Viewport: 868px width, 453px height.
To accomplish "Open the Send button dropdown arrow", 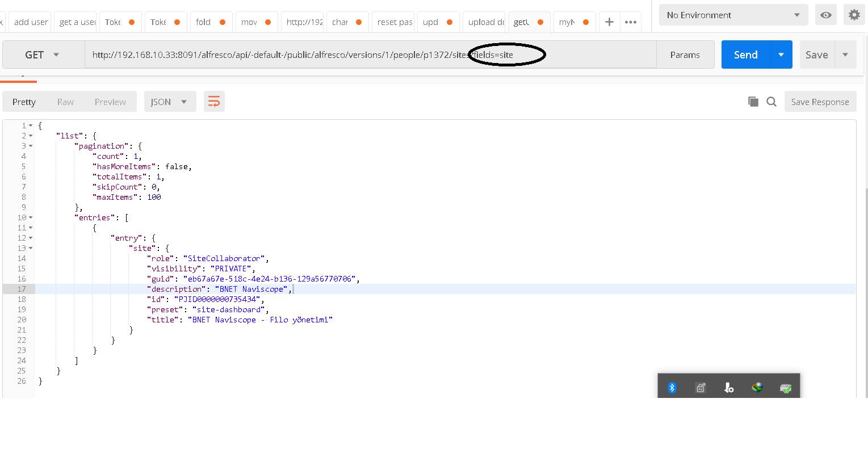I will pyautogui.click(x=781, y=54).
